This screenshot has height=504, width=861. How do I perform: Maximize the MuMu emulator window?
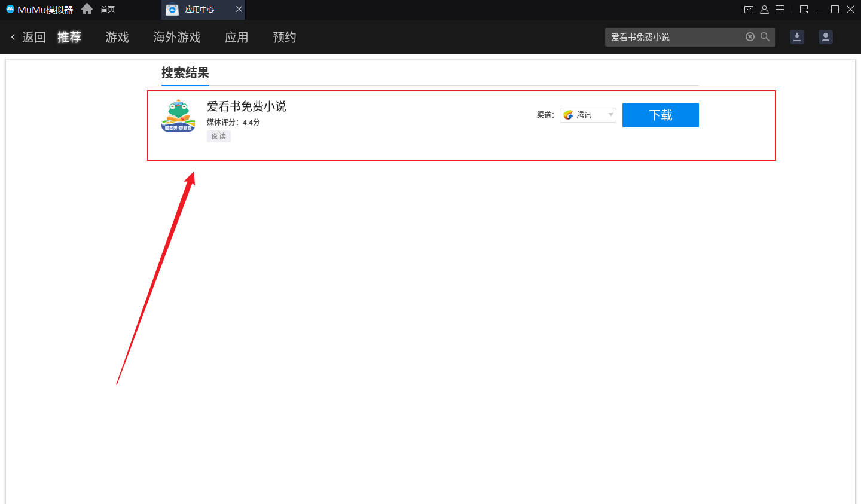835,10
